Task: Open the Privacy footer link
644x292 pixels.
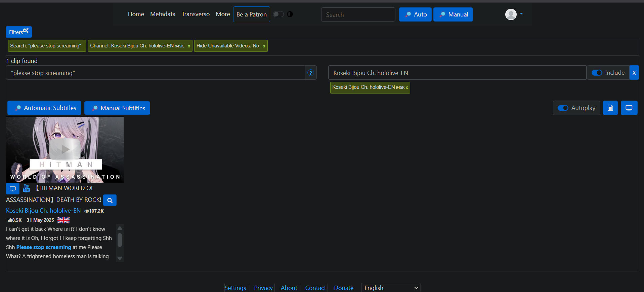Action: click(263, 288)
